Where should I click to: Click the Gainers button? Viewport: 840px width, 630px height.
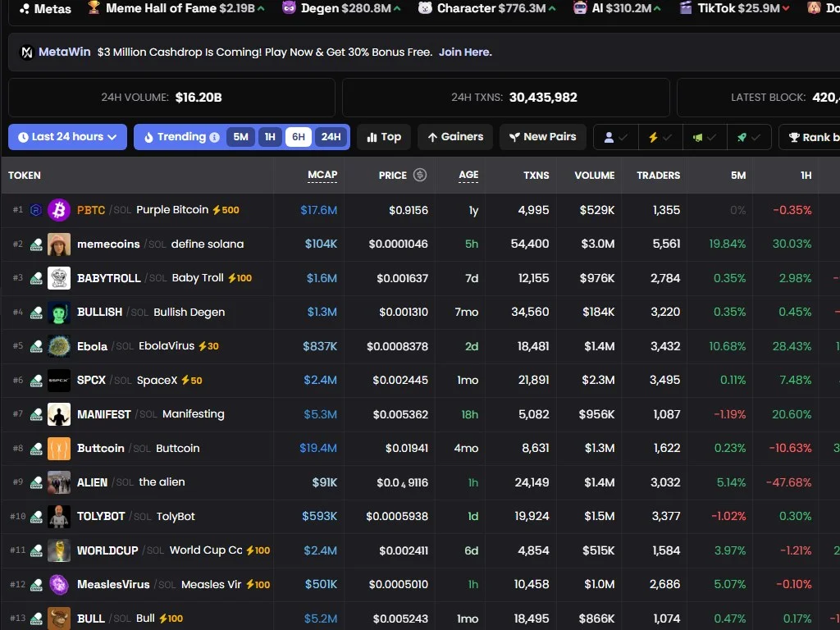[455, 137]
